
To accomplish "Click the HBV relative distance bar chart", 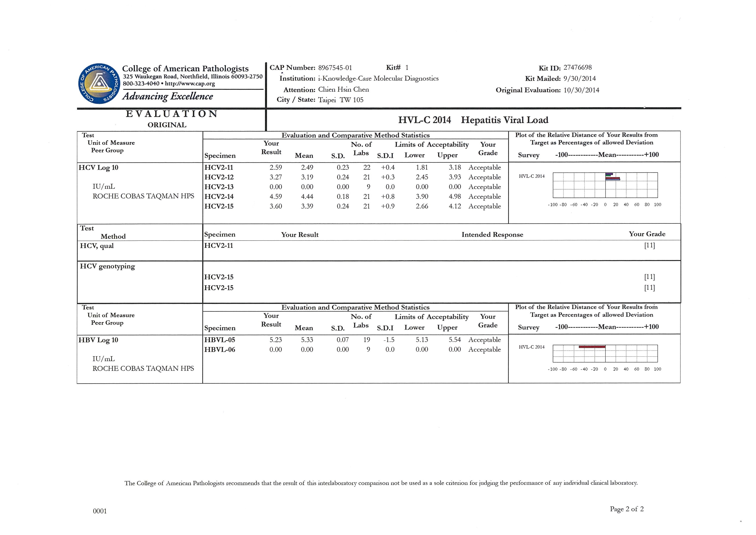I will 605,354.
